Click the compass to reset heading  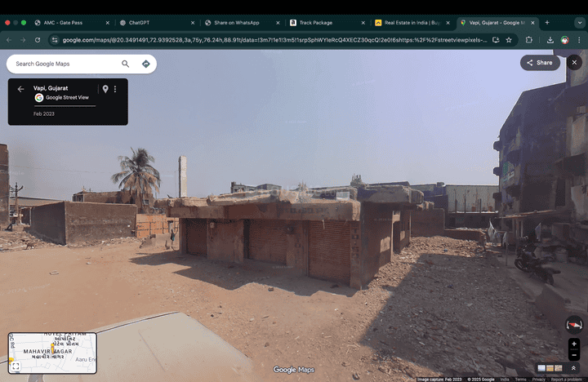(x=574, y=325)
